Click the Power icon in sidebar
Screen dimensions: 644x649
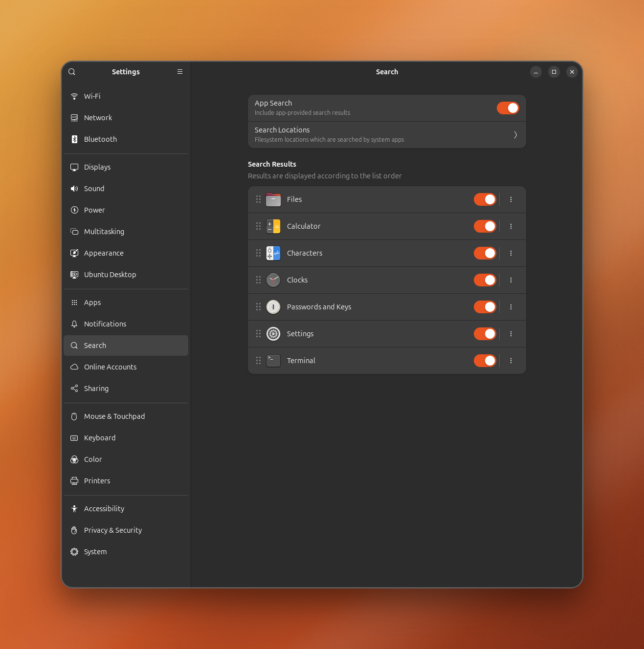coord(74,210)
